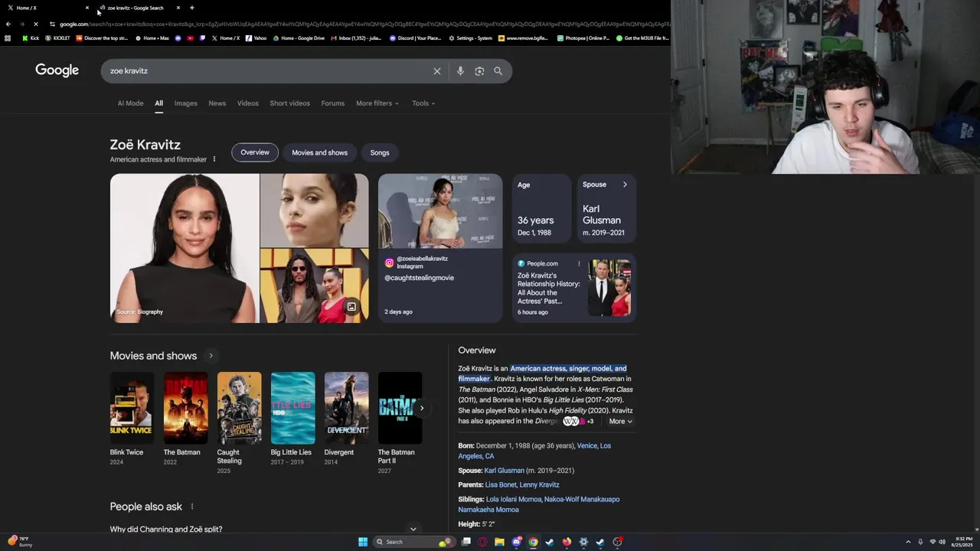Open the Photopea bookmark

[x=583, y=37]
